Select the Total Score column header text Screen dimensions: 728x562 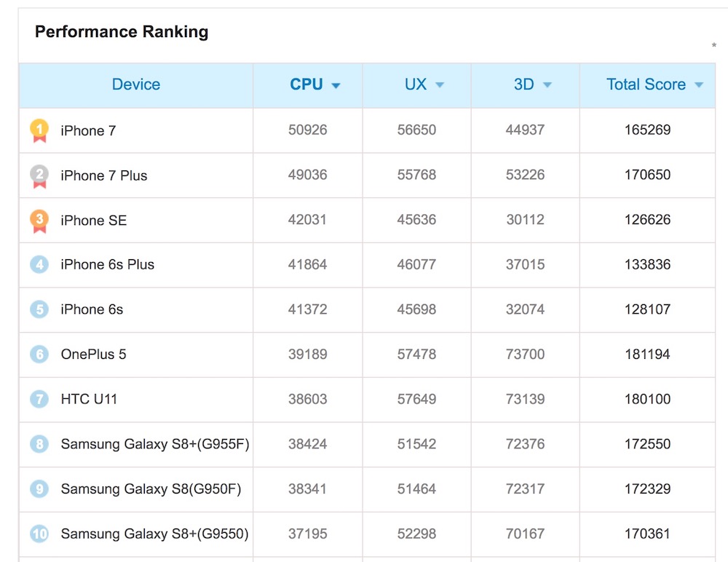click(646, 84)
